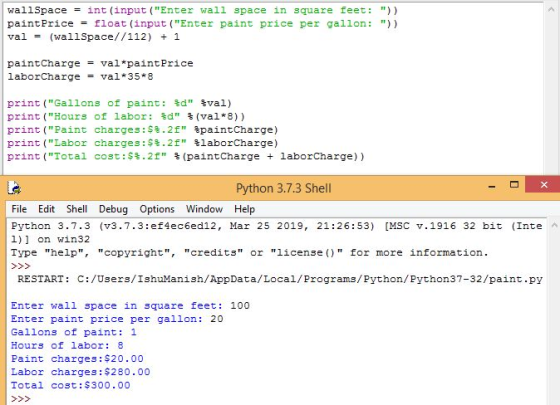This screenshot has height=405, width=560.
Task: Click the 'laborCharge = val*35*8' line
Action: 80,77
